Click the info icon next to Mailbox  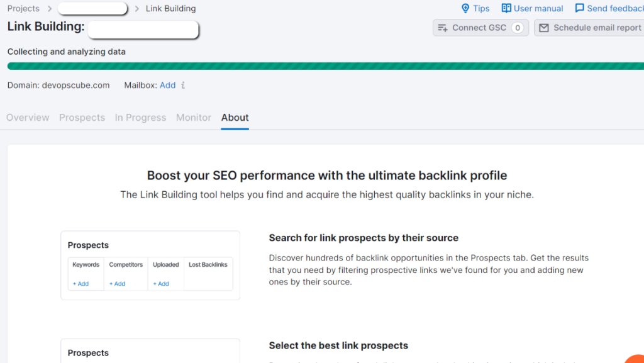coord(182,85)
